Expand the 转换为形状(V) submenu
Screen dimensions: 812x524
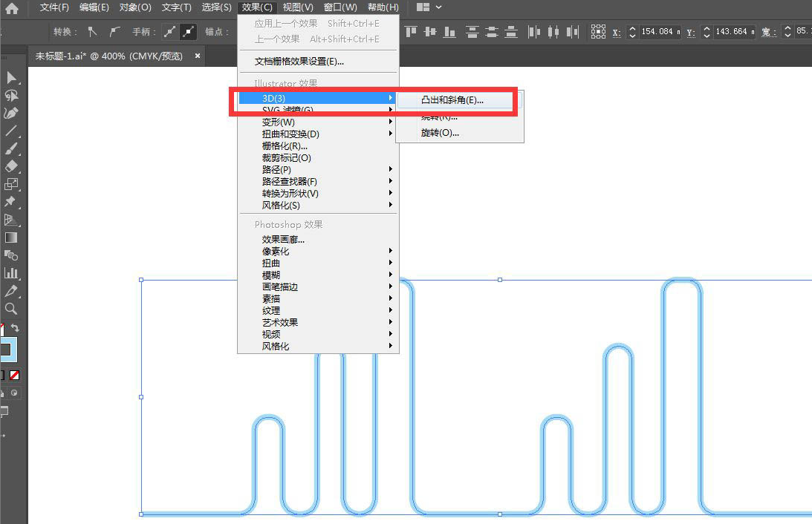317,194
